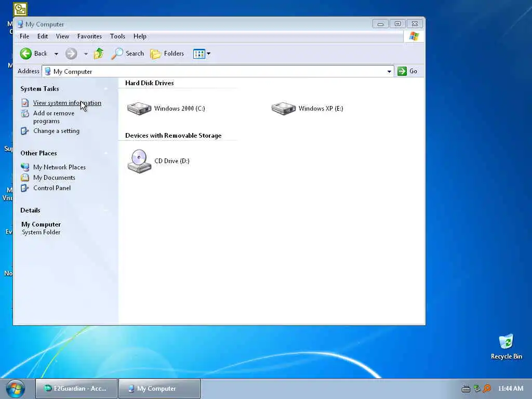Click View system information link
The height and width of the screenshot is (399, 532).
click(67, 103)
